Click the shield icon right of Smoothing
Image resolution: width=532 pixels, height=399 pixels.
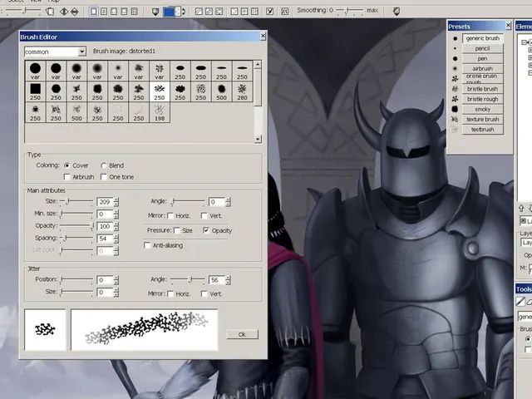396,11
